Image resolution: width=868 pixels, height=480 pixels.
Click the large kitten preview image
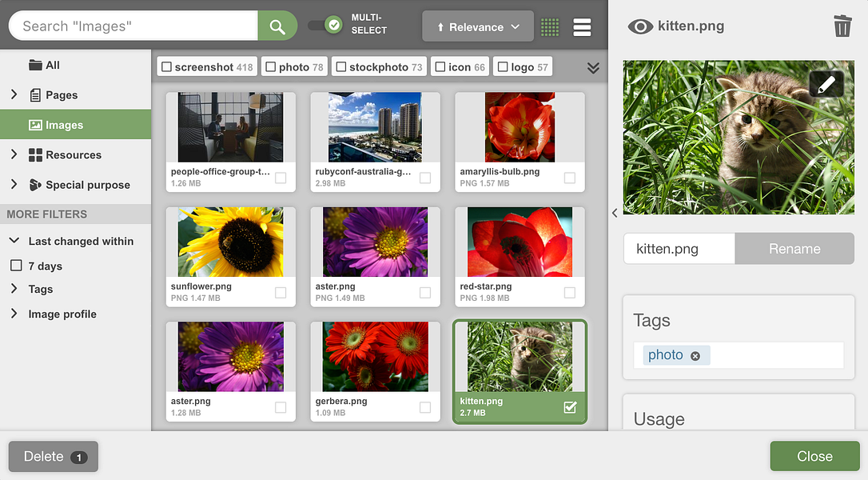pyautogui.click(x=739, y=138)
